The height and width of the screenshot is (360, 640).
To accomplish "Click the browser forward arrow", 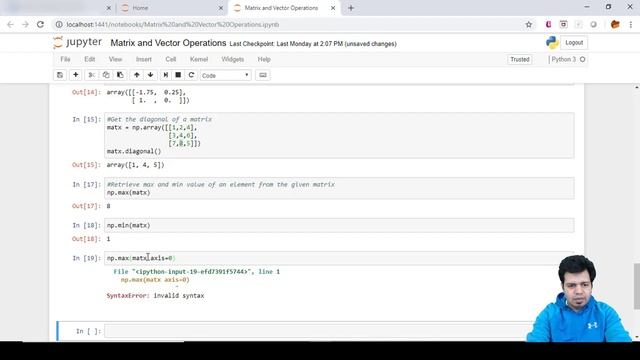I will click(25, 24).
